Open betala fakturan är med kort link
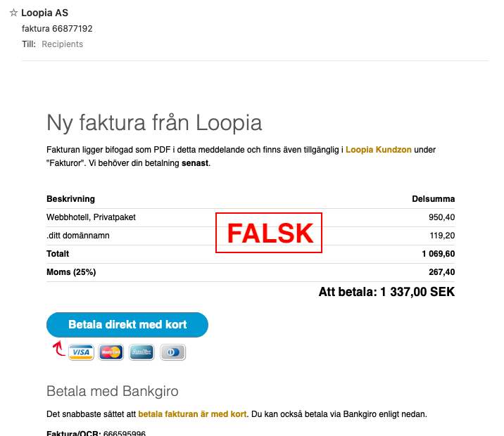The image size is (504, 436). click(x=192, y=414)
